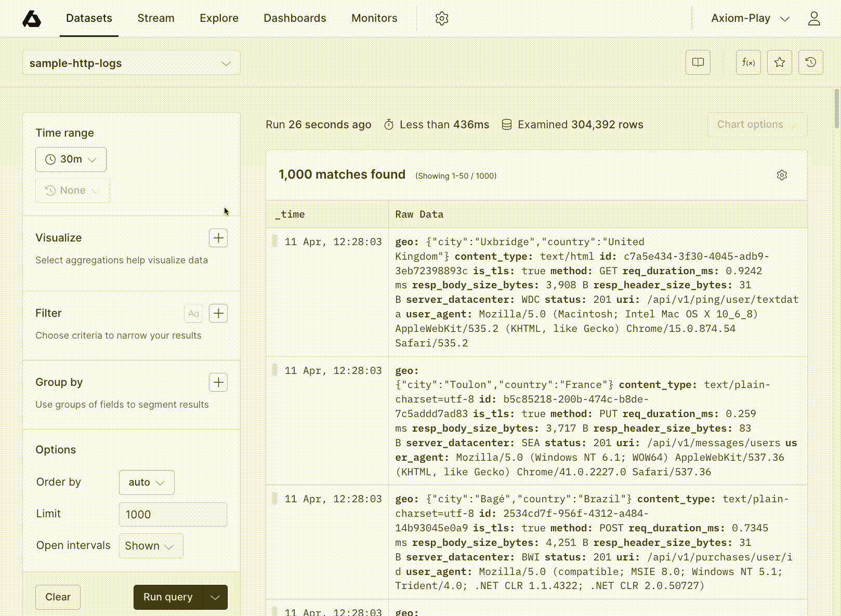Viewport: 841px width, 616px height.
Task: Toggle case sensitivity Aa in Filter
Action: coord(193,313)
